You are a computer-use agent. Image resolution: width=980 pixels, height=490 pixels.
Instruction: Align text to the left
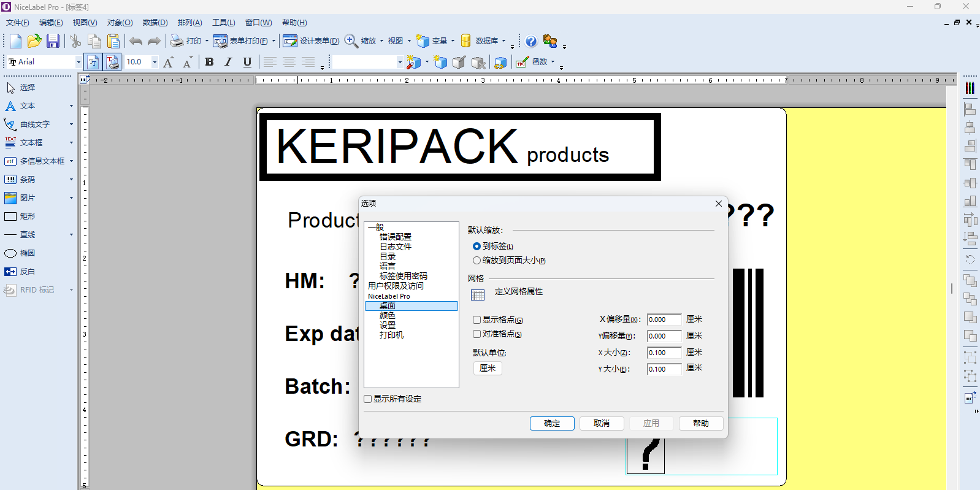point(270,62)
